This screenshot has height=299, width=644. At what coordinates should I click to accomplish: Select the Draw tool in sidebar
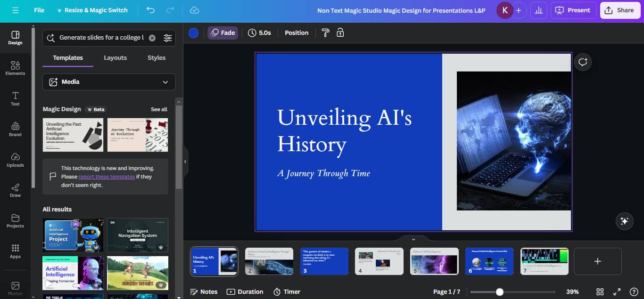(x=15, y=190)
